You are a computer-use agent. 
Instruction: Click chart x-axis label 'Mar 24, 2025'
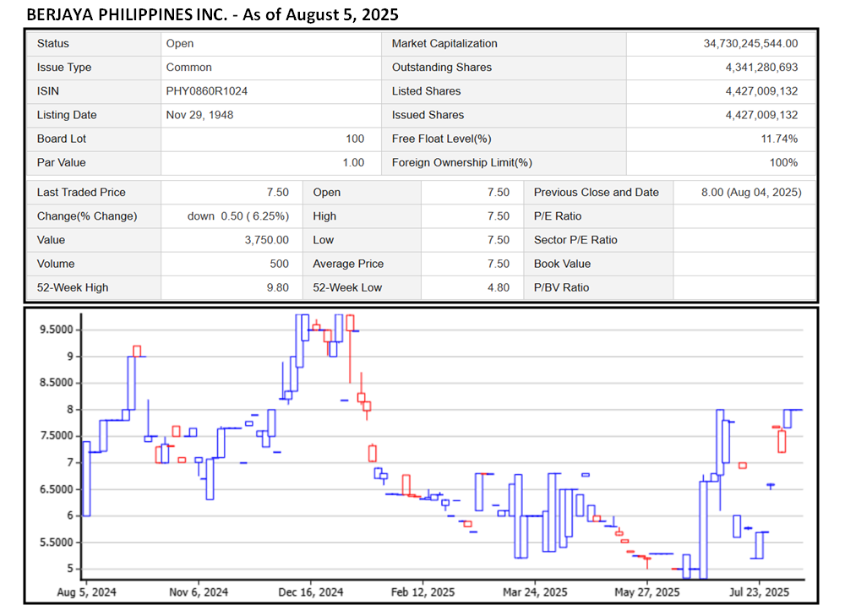click(x=535, y=592)
